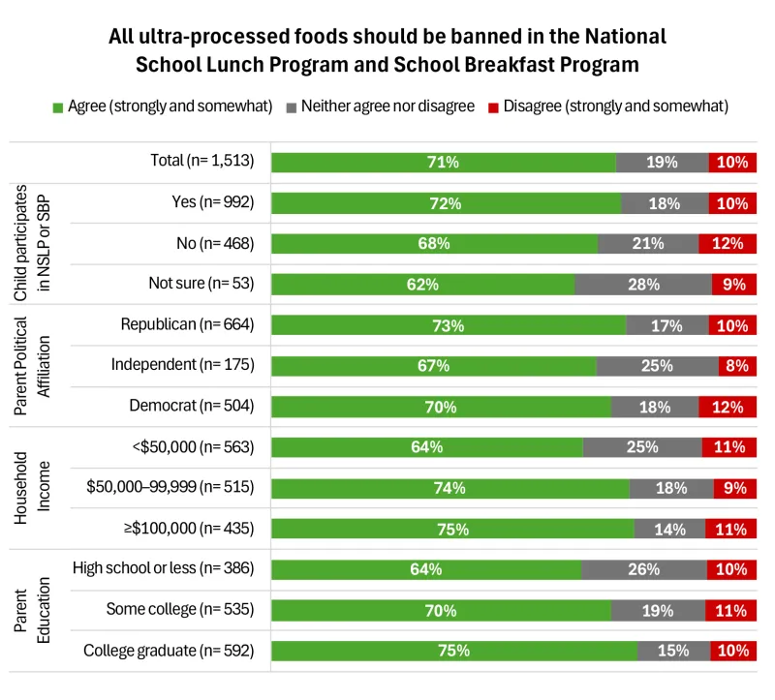
Task: Click the Parent Political Affiliation group label
Action: (33, 366)
